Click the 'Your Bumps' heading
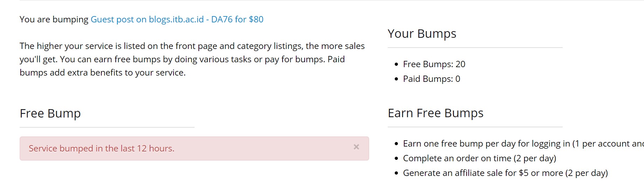This screenshot has width=644, height=184. tap(422, 34)
